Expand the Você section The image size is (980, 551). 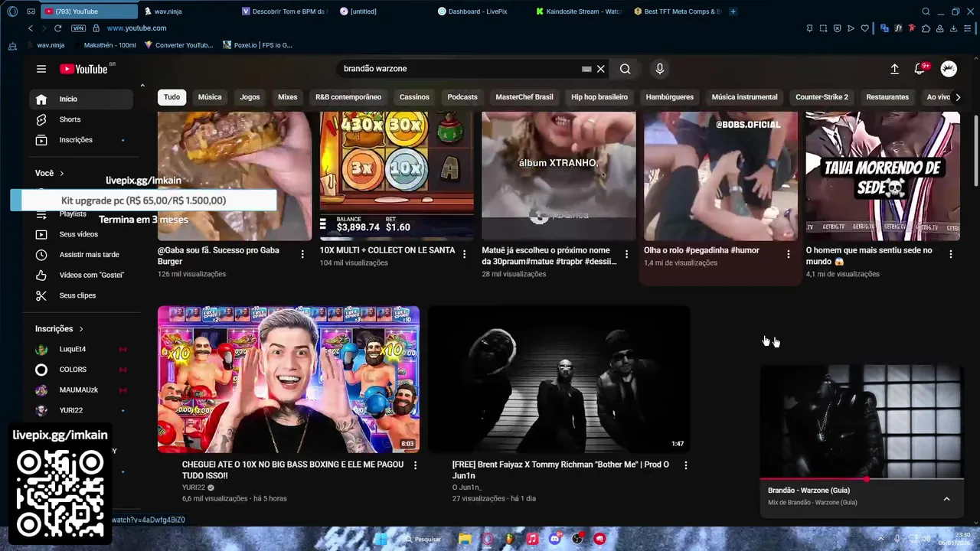50,173
